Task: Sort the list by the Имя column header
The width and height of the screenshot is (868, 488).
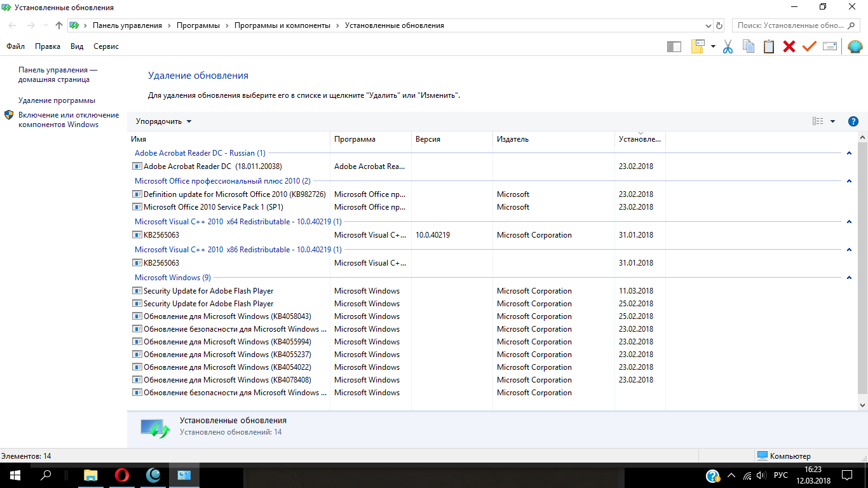Action: pyautogui.click(x=229, y=139)
